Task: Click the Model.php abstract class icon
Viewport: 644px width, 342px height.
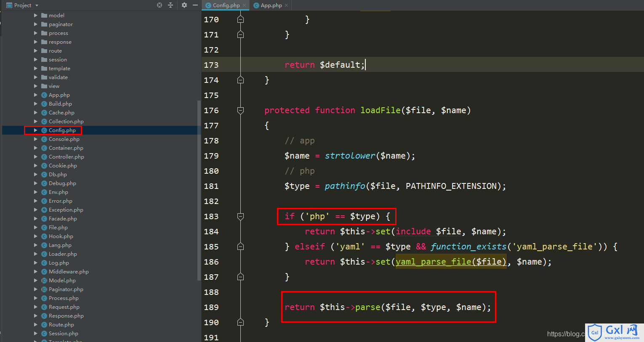Action: (x=44, y=281)
